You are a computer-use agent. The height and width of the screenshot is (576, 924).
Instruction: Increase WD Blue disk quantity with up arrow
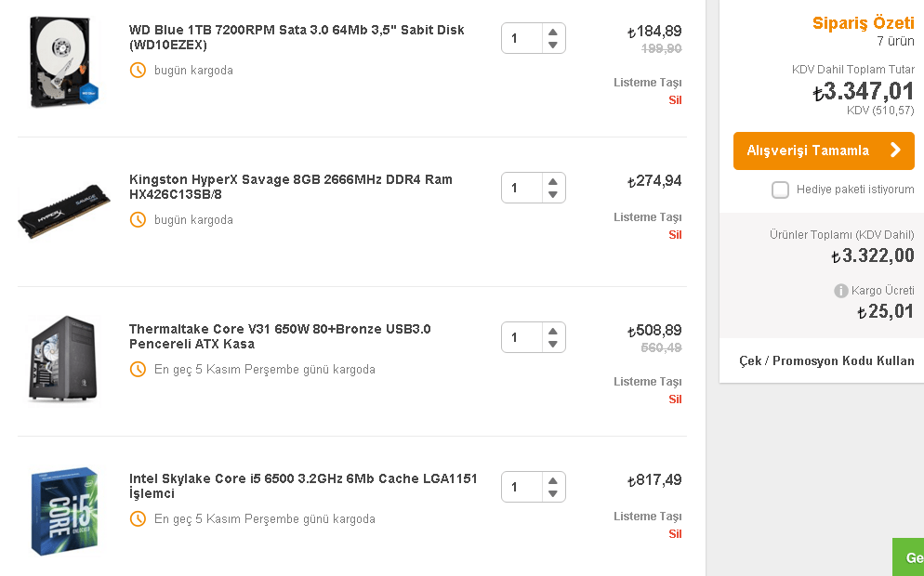point(553,32)
